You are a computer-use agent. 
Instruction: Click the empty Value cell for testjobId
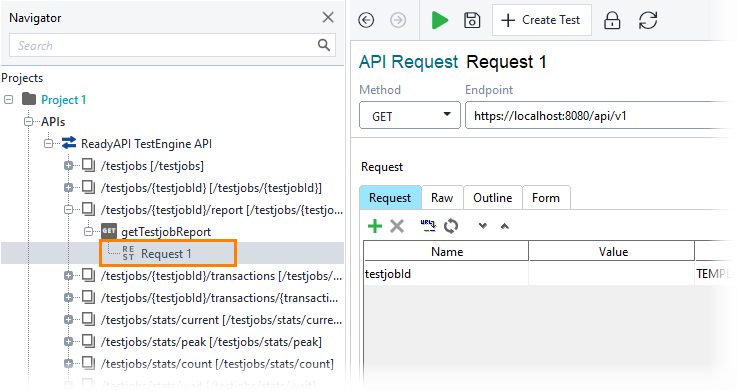click(x=612, y=273)
